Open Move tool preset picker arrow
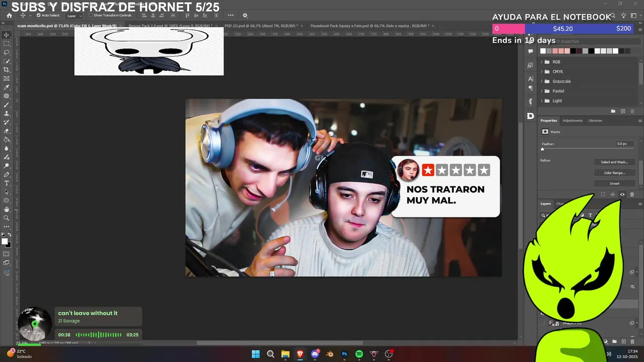The image size is (644, 362). (30, 16)
